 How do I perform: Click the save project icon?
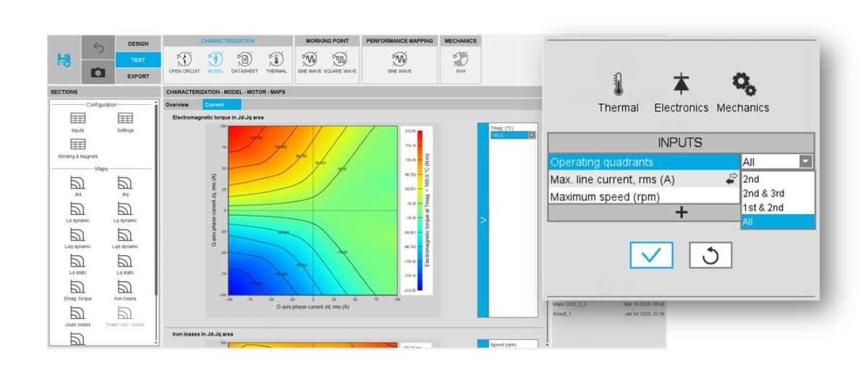pyautogui.click(x=64, y=60)
